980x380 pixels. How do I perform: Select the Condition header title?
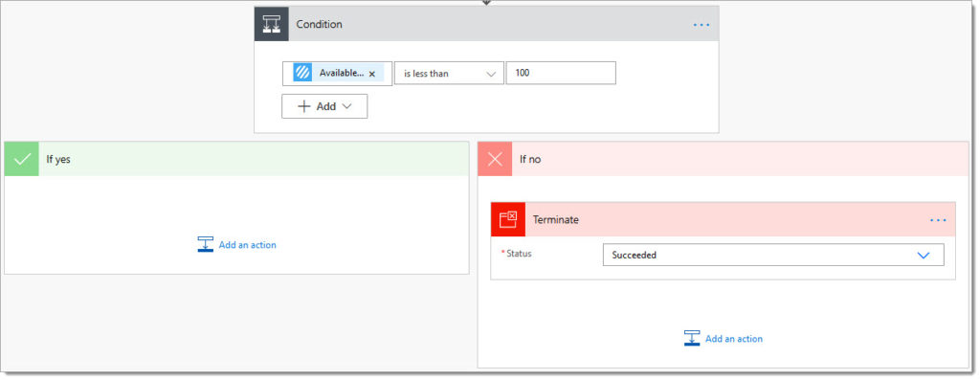(320, 24)
